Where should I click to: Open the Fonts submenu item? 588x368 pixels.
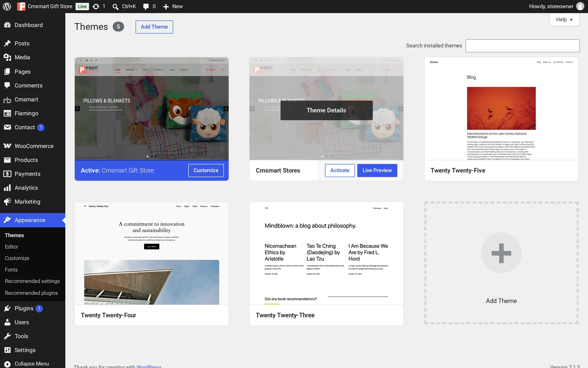[11, 270]
